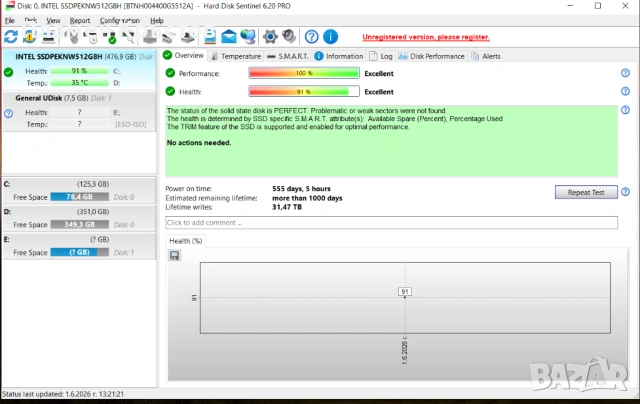Image resolution: width=640 pixels, height=404 pixels.
Task: Click 'No actions needed.' status text
Action: [199, 143]
